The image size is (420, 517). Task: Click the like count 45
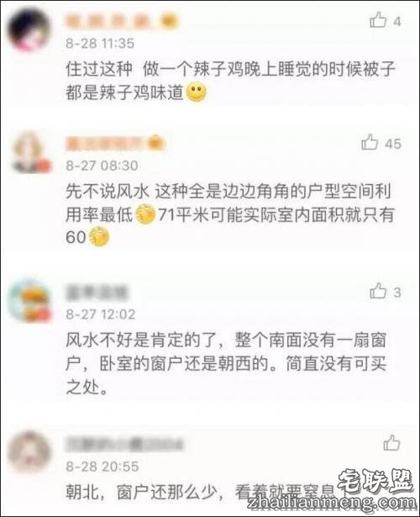(x=393, y=144)
